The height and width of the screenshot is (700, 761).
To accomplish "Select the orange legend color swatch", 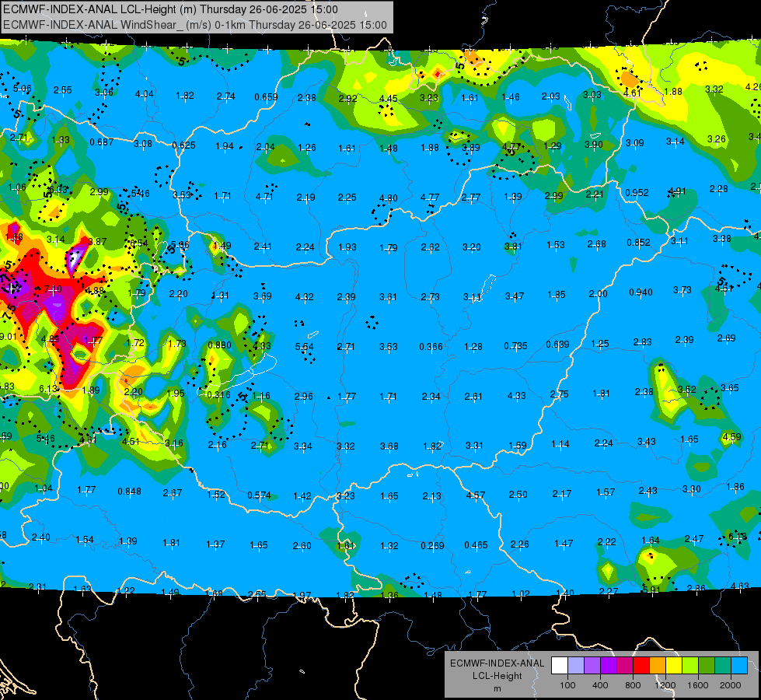I will point(658,665).
